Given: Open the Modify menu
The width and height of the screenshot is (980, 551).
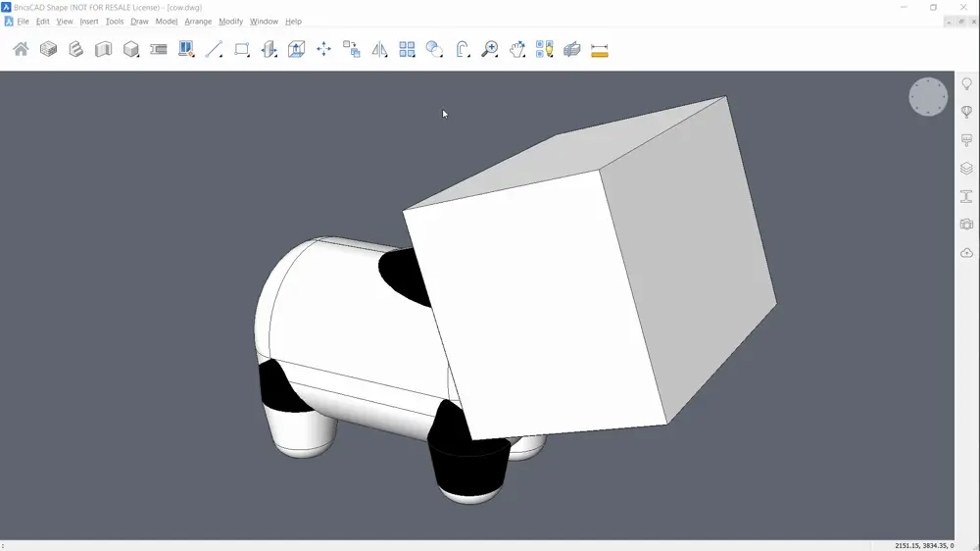Looking at the screenshot, I should pyautogui.click(x=230, y=22).
